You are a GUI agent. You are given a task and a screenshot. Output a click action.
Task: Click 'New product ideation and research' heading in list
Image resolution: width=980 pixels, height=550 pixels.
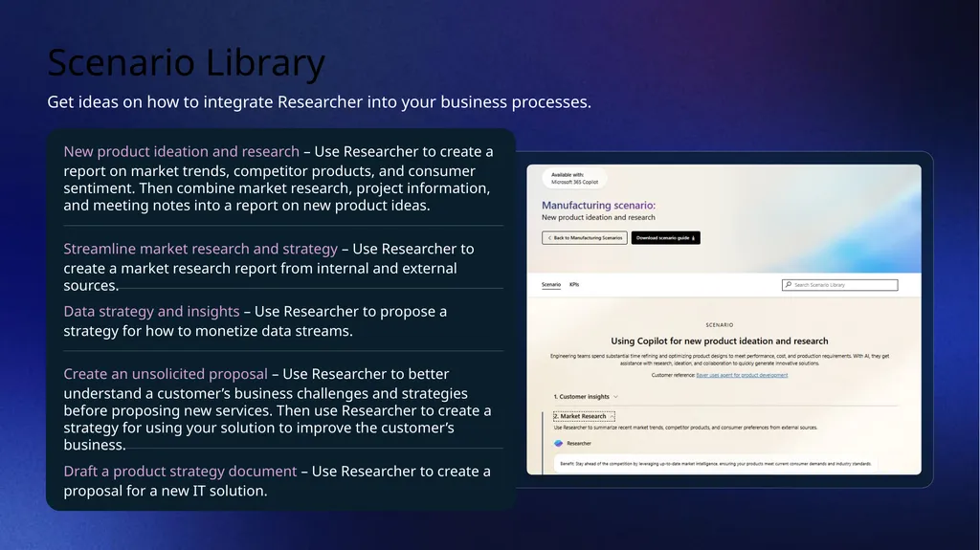(x=181, y=152)
